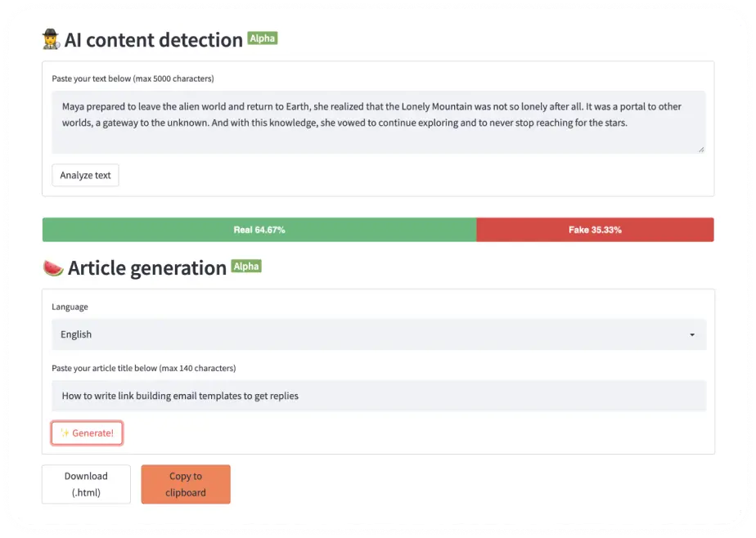Screen dimensions: 756x538
Task: Click the arrow on the Language selector
Action: [692, 335]
